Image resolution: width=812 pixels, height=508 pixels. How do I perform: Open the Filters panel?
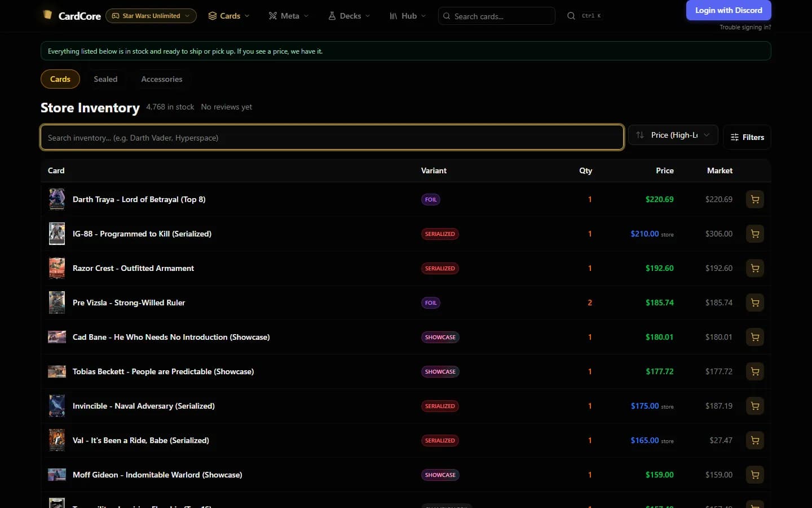click(x=747, y=137)
